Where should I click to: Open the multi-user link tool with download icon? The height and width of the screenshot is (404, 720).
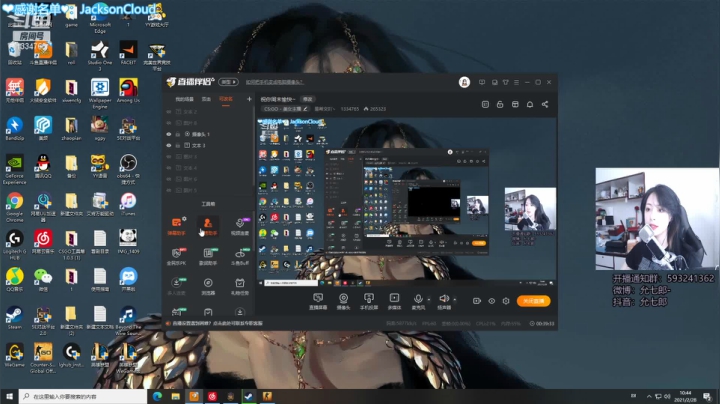(x=176, y=286)
